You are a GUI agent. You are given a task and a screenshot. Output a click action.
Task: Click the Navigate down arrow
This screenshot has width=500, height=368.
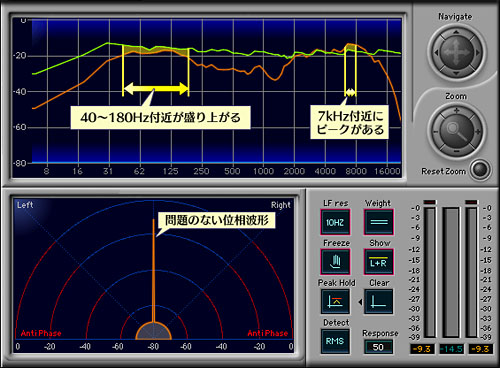[456, 73]
